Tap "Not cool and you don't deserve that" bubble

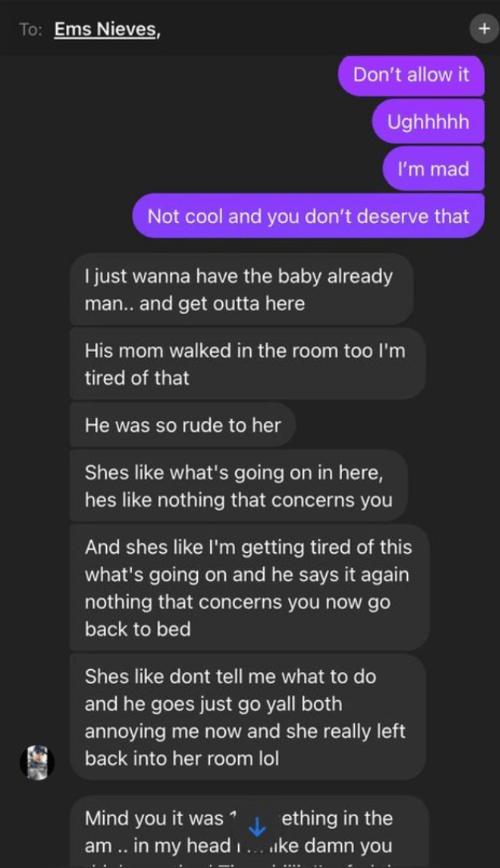[308, 216]
